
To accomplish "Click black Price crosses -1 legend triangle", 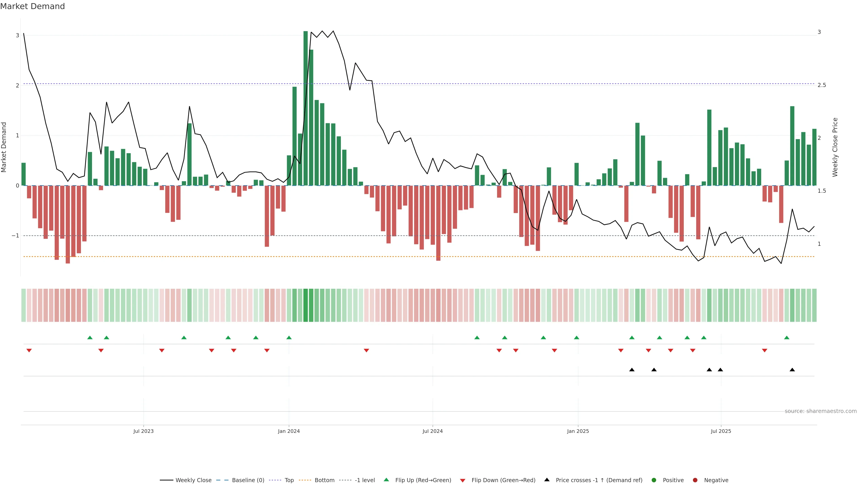I will 547,480.
